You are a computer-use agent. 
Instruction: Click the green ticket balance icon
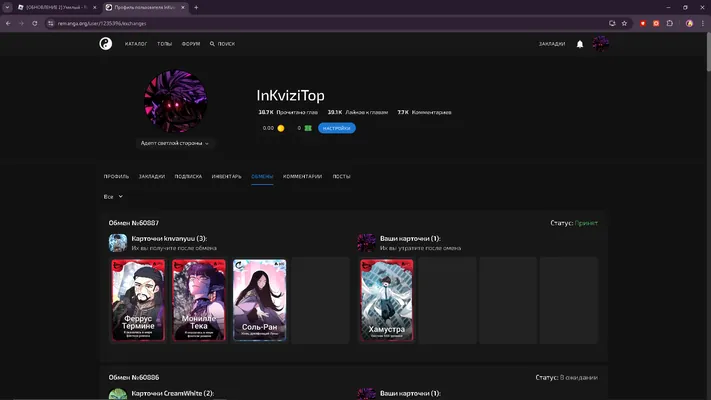coord(308,128)
